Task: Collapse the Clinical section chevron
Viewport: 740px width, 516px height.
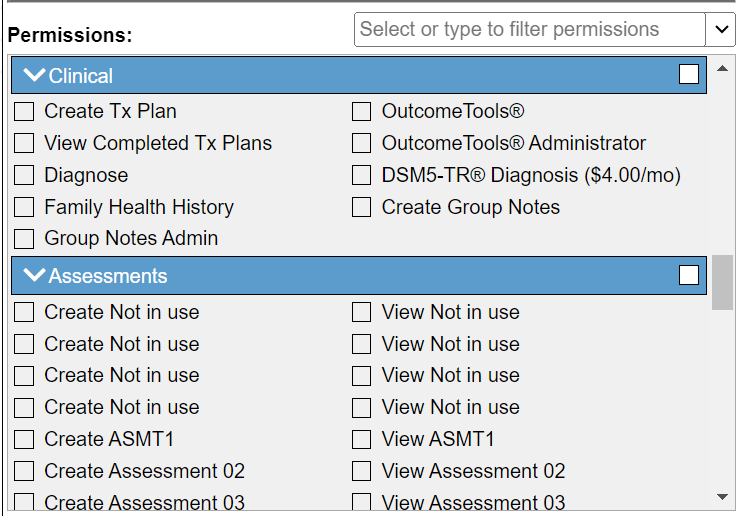Action: coord(34,75)
